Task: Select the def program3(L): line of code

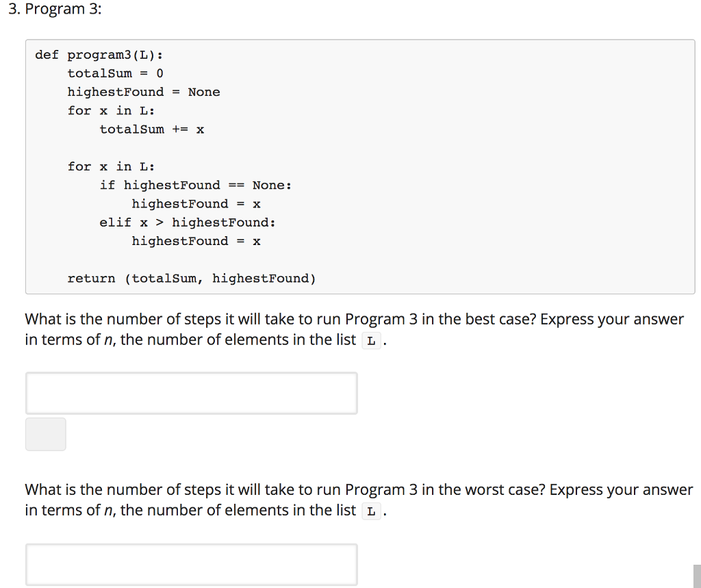Action: pyautogui.click(x=98, y=55)
